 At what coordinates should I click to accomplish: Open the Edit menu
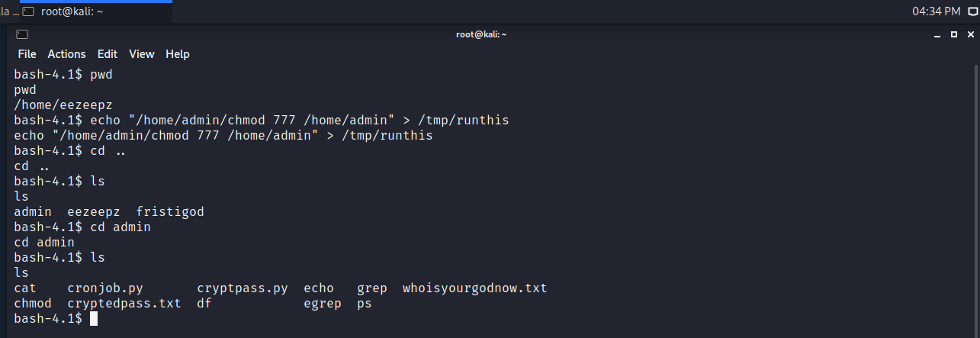108,54
